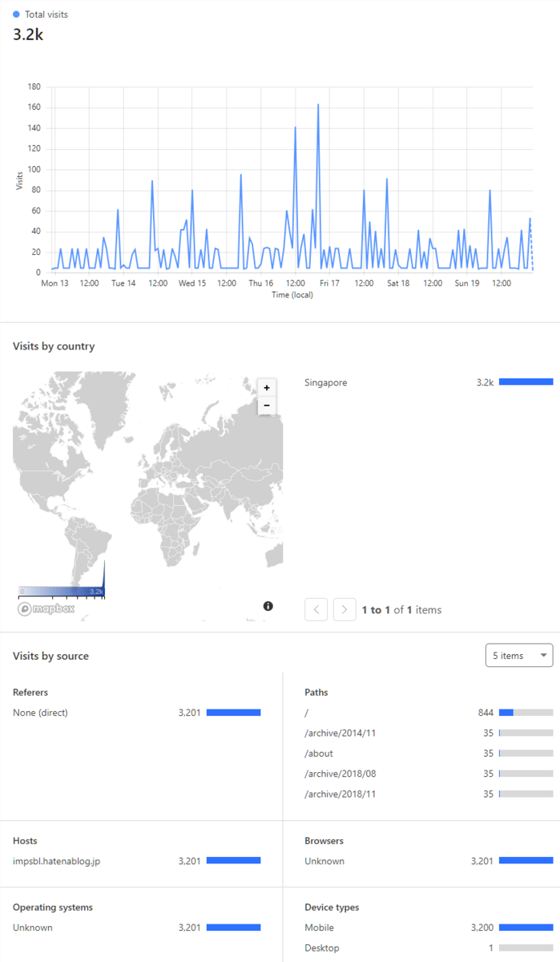Open the 5 items dropdown
560x962 pixels.
(x=519, y=655)
